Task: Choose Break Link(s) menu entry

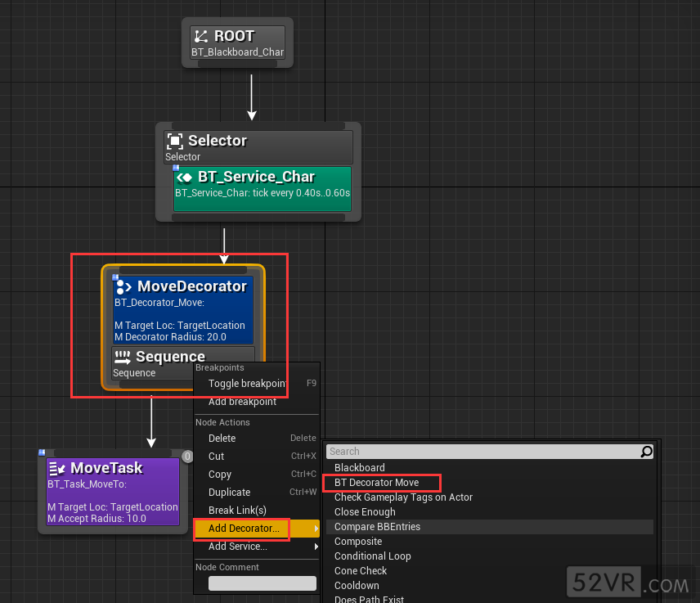Action: pyautogui.click(x=237, y=511)
